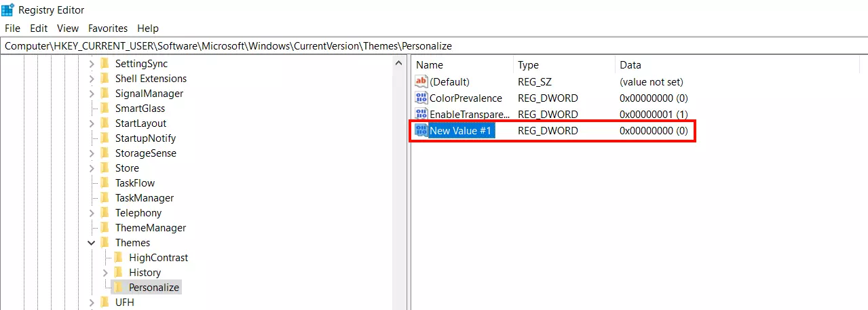Screen dimensions: 868x310
Task: Select the ColorPrevalence value name
Action: tap(466, 98)
